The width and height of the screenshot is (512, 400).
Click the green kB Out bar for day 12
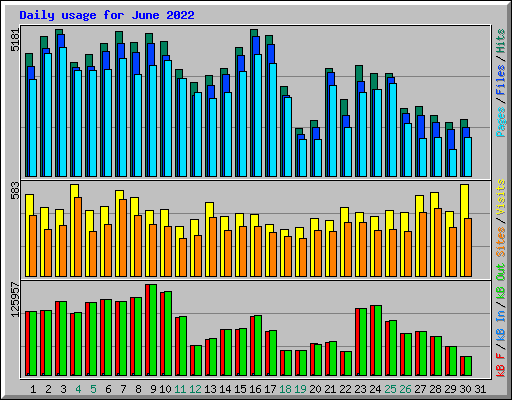click(198, 361)
